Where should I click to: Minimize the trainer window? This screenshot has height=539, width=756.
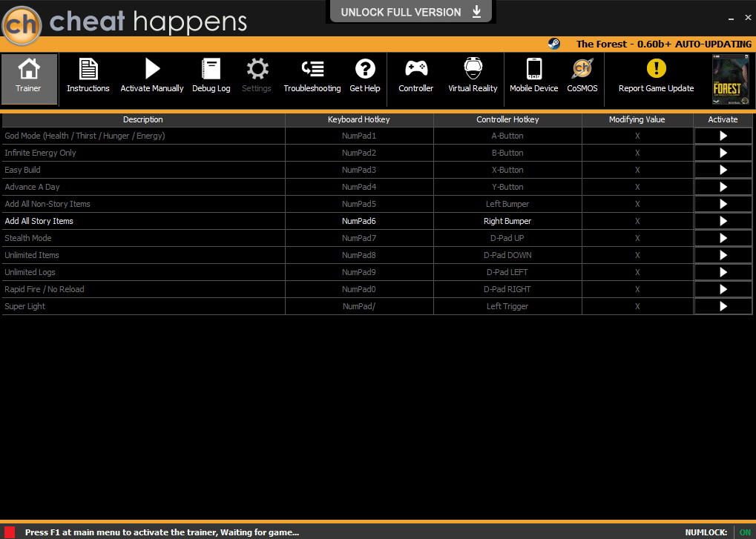click(732, 19)
